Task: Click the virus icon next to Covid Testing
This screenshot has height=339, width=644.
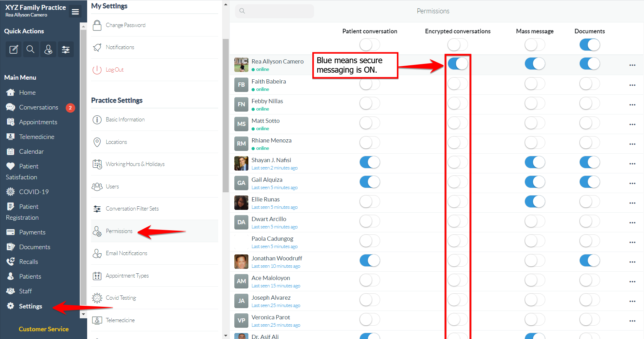Action: point(97,298)
